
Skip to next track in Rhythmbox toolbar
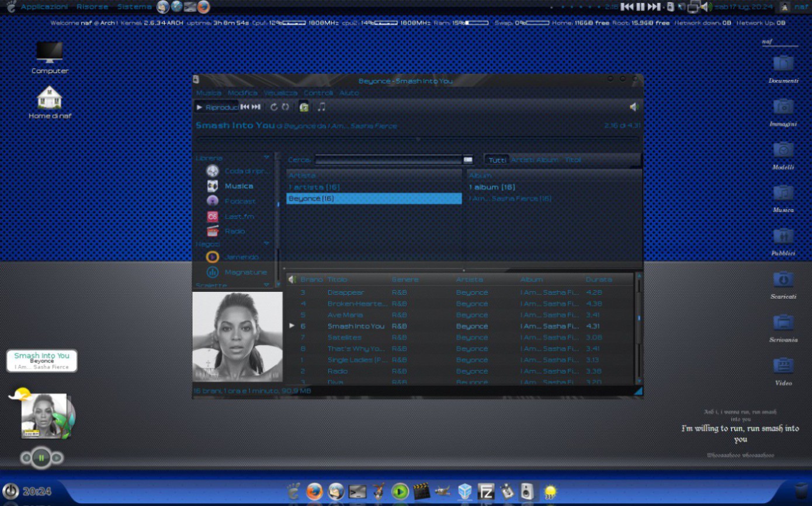pyautogui.click(x=256, y=107)
